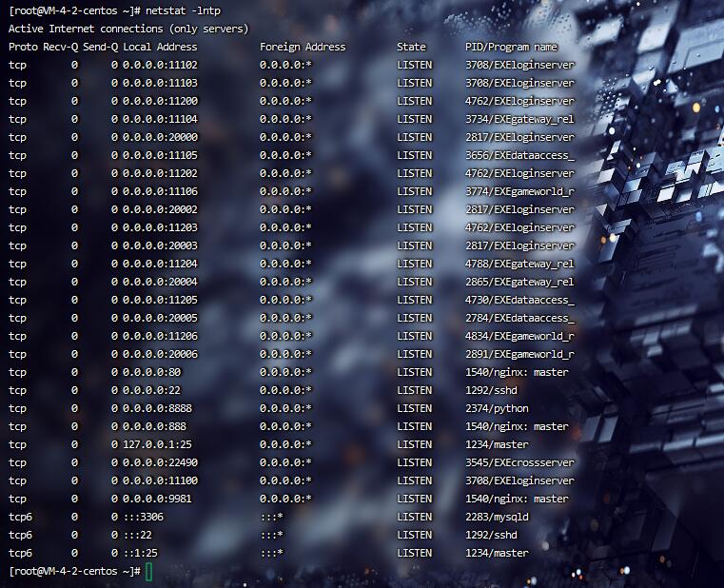724x588 pixels.
Task: Select the "Proto" column header
Action: [x=23, y=47]
